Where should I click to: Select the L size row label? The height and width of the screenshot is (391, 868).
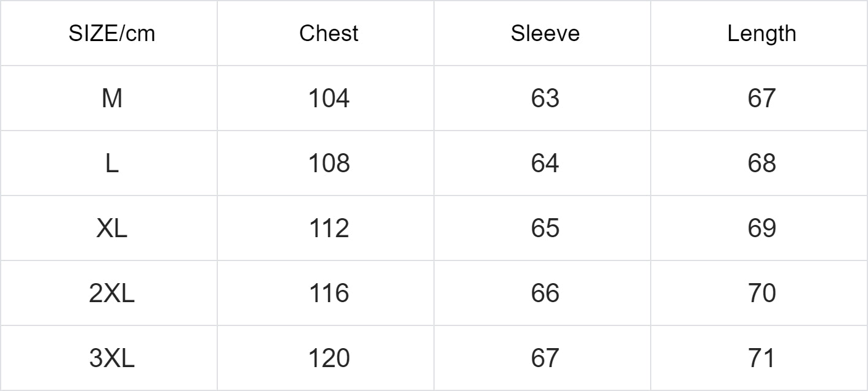coord(111,163)
